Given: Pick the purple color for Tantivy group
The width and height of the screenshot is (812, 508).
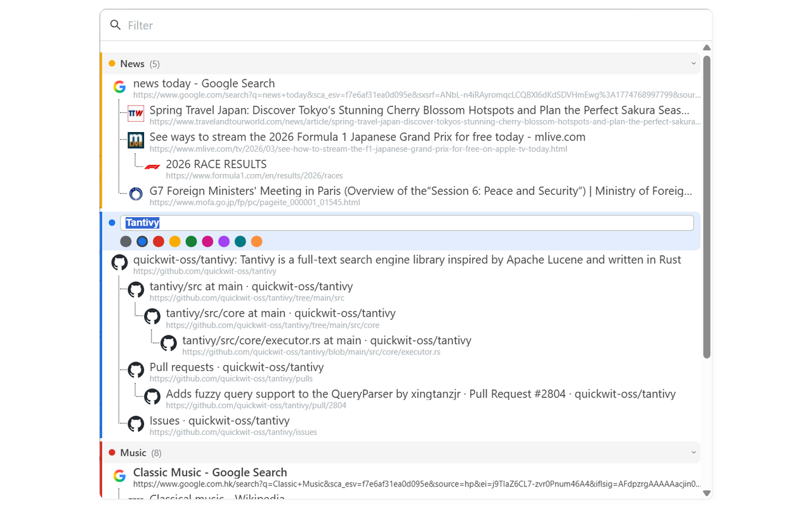Looking at the screenshot, I should (x=224, y=241).
